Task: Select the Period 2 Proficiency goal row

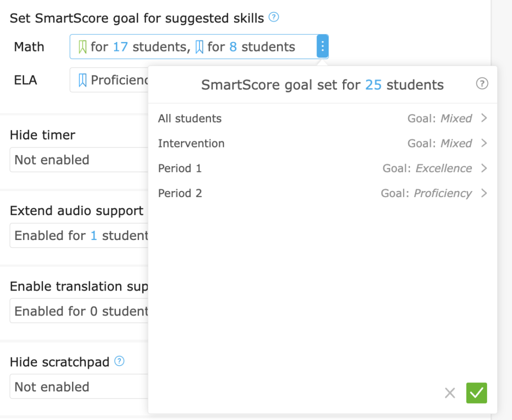Action: point(320,193)
